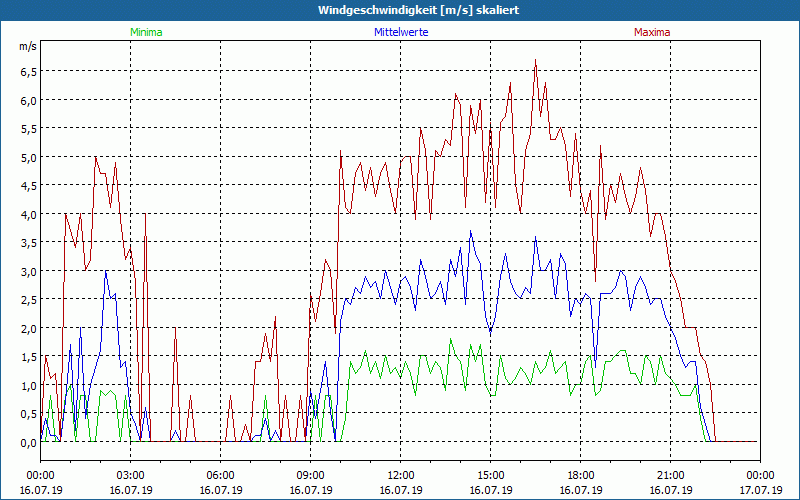
Task: Click the '12:00' time axis label
Action: [x=401, y=476]
